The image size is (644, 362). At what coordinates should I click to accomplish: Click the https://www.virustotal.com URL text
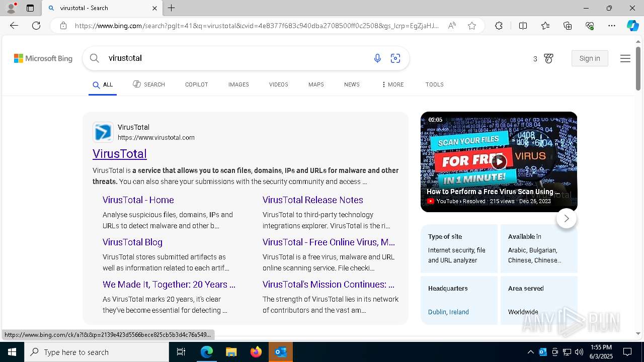tap(156, 138)
